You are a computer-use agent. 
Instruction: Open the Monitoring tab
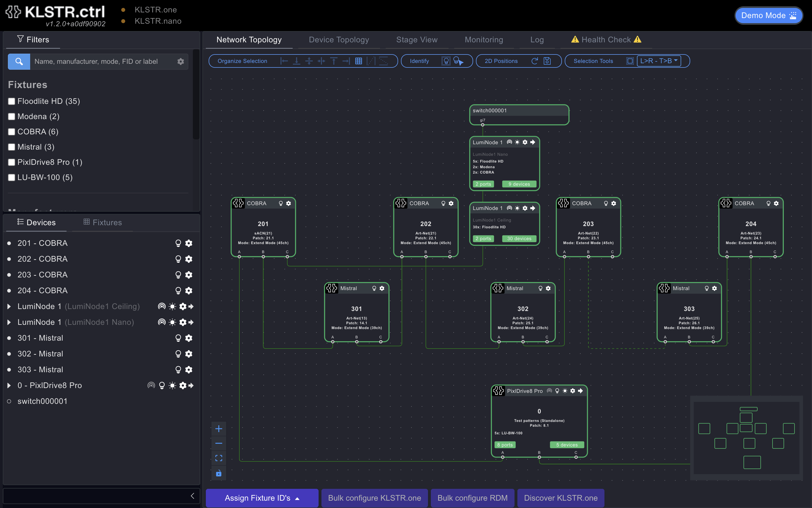484,40
